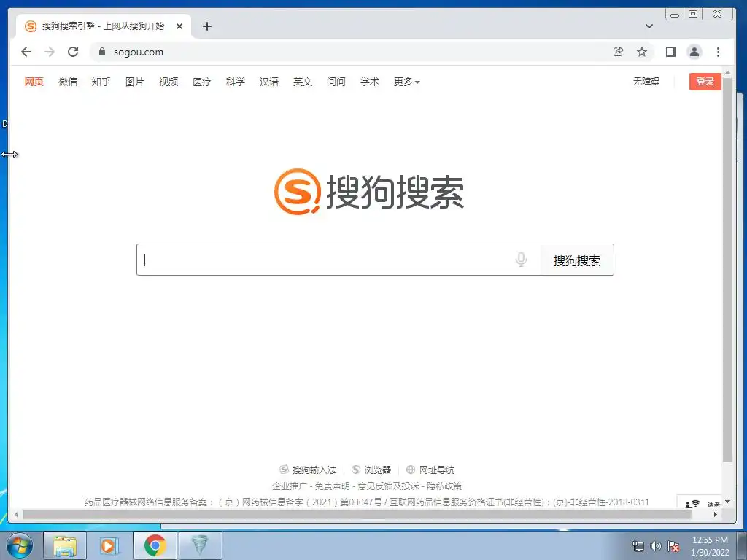Open Windows Start menu
This screenshot has height=560, width=747.
pos(20,545)
